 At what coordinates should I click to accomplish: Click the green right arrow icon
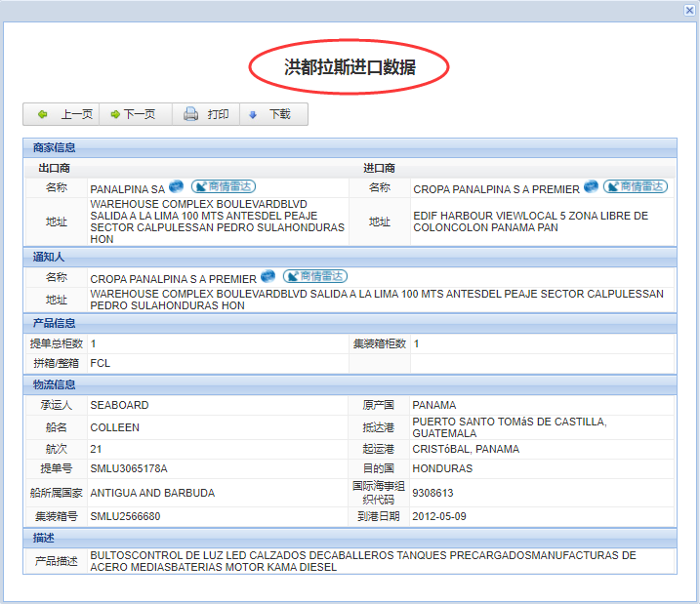(114, 114)
